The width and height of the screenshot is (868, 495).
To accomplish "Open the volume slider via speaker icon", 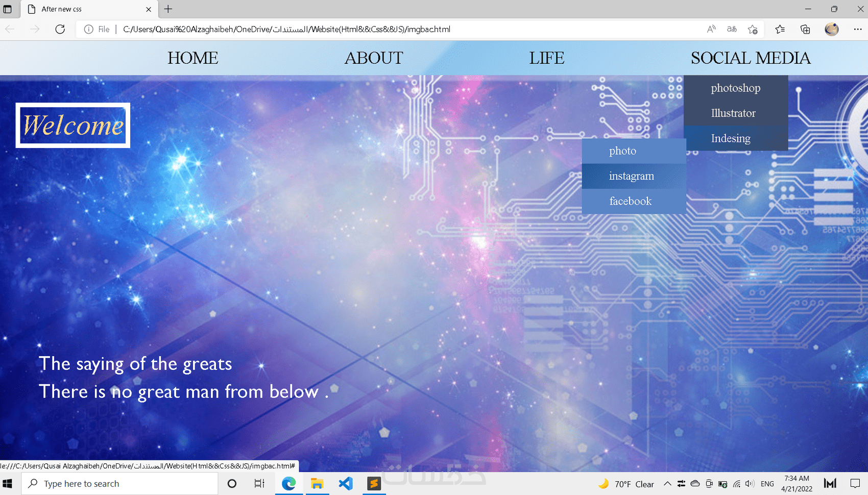I will click(750, 483).
